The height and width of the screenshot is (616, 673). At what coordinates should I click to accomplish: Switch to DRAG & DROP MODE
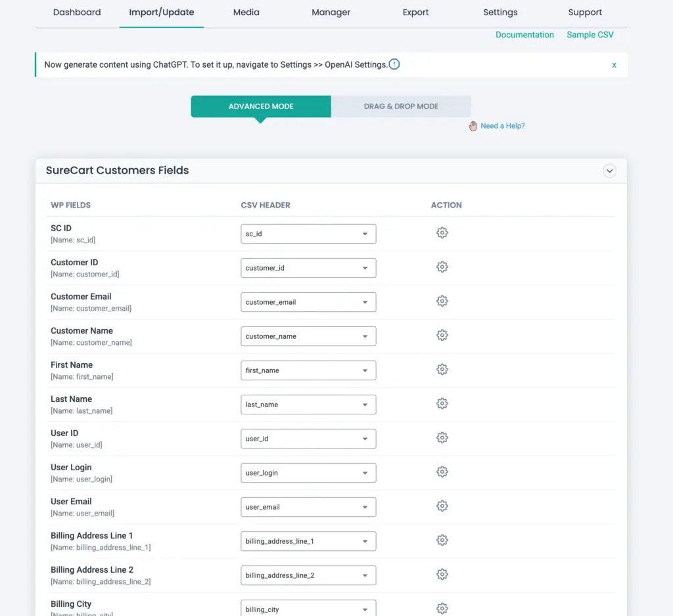(x=401, y=106)
